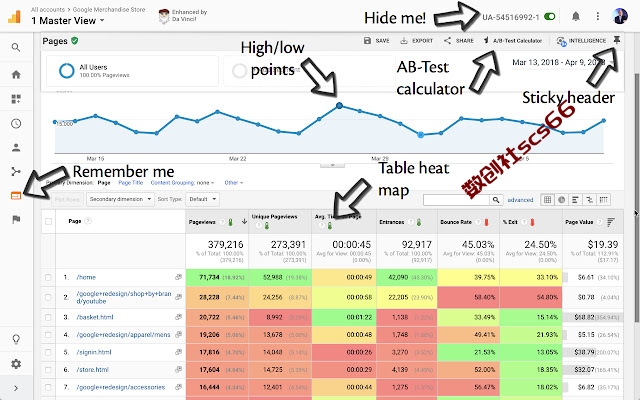Open the advanced filter link

pyautogui.click(x=520, y=200)
